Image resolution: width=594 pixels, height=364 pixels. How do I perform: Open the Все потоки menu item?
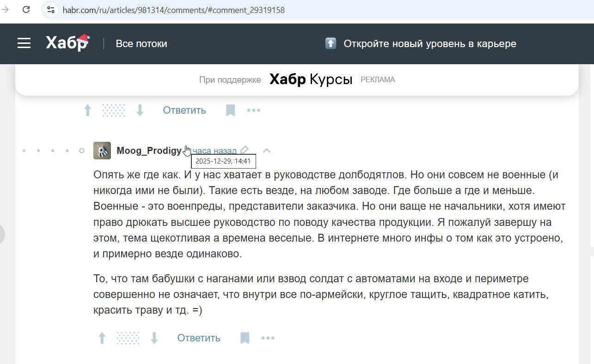click(x=141, y=43)
